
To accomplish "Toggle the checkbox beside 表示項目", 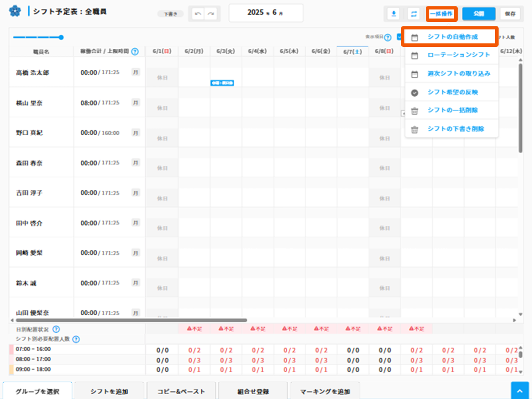I will point(399,37).
